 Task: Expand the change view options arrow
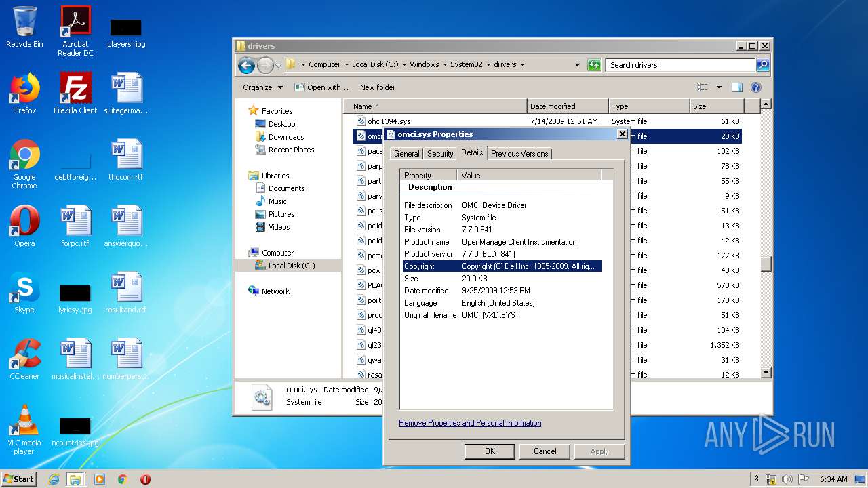point(719,87)
